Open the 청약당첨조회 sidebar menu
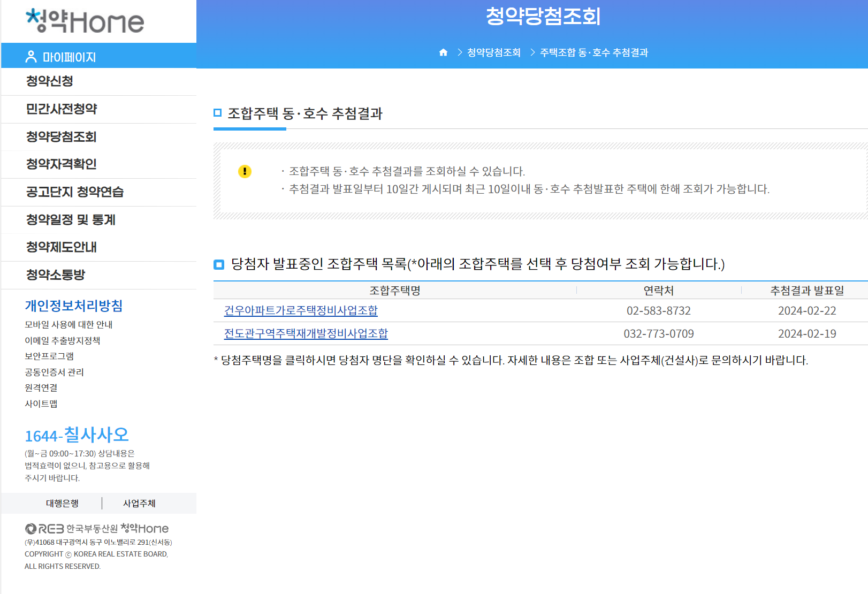868x594 pixels. pyautogui.click(x=62, y=137)
